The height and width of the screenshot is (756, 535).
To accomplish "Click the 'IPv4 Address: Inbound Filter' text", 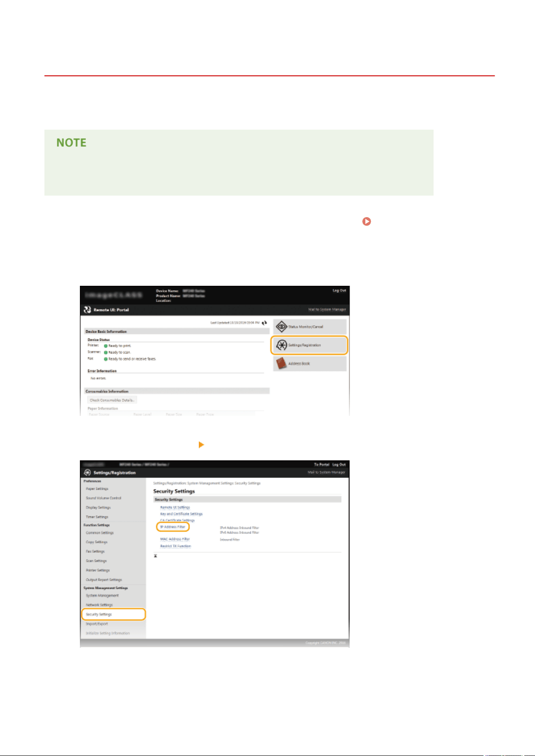I will tap(239, 528).
